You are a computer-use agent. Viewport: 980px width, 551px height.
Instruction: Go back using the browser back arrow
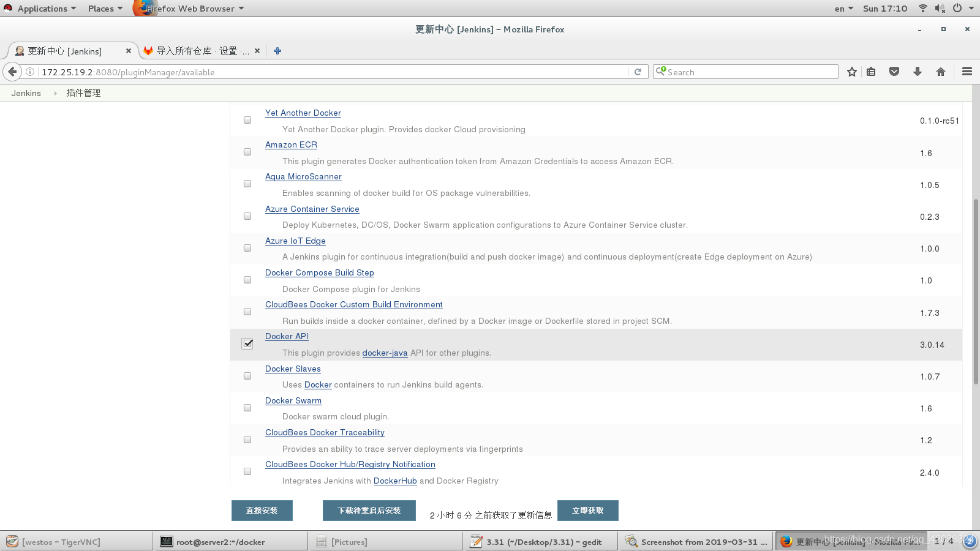click(x=12, y=72)
